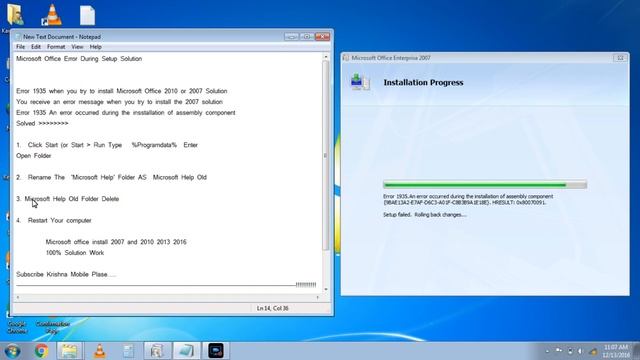Select the blank document desktop icon

(87, 16)
